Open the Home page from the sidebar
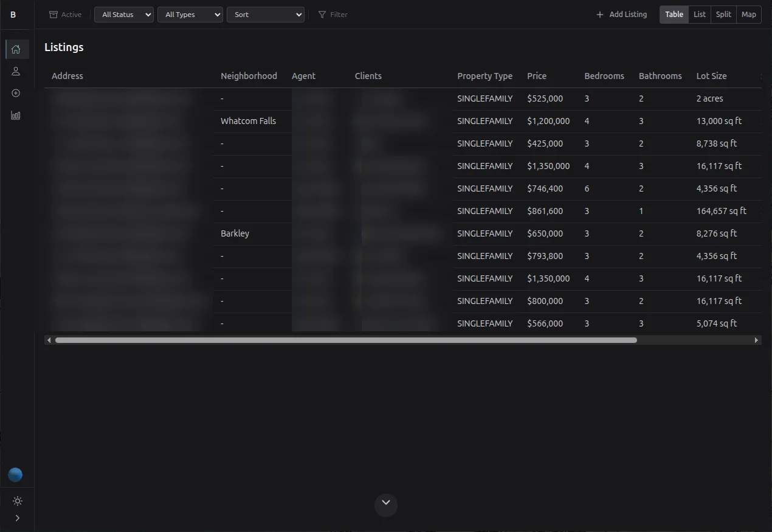 coord(15,49)
